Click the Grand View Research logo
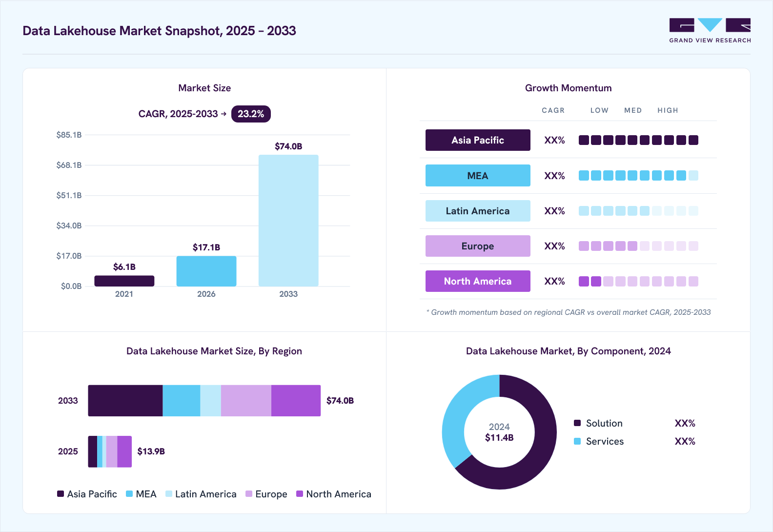The image size is (773, 532). (x=710, y=31)
